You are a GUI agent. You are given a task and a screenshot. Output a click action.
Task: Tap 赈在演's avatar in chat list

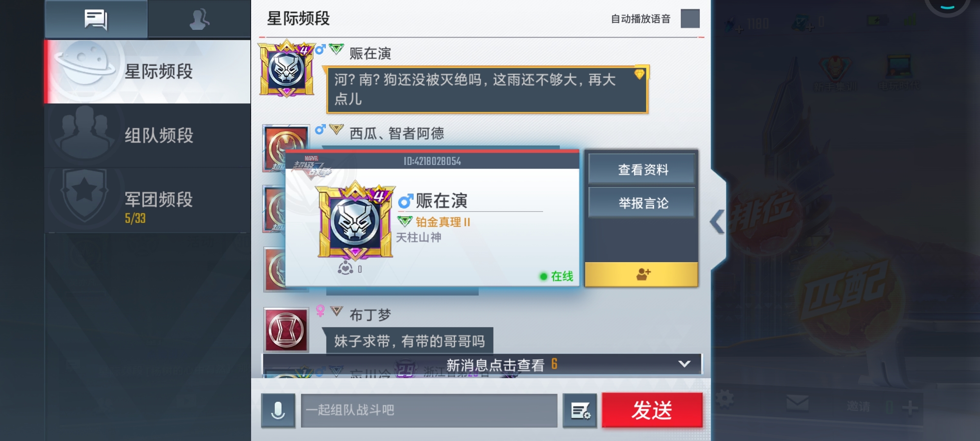pos(287,69)
